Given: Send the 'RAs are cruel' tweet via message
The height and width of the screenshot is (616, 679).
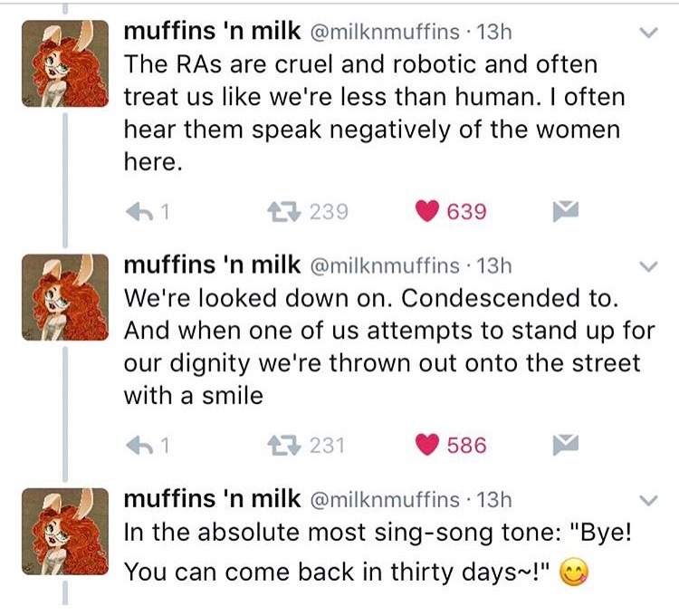Looking at the screenshot, I should 565,212.
